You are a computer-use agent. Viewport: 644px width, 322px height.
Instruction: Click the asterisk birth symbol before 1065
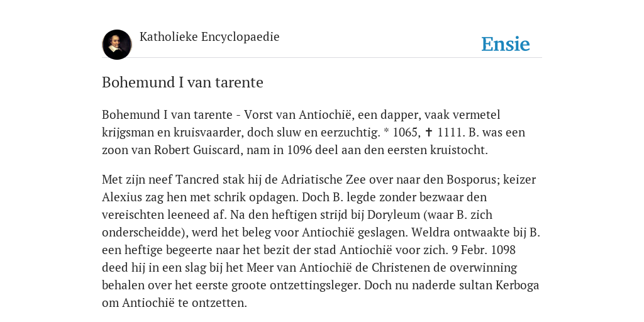pyautogui.click(x=386, y=131)
